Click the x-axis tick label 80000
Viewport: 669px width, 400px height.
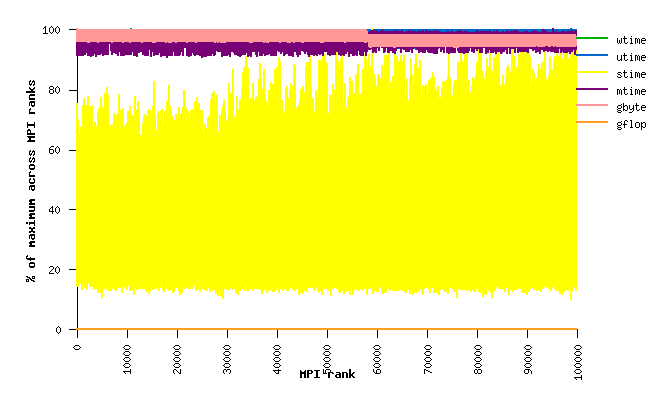[477, 359]
